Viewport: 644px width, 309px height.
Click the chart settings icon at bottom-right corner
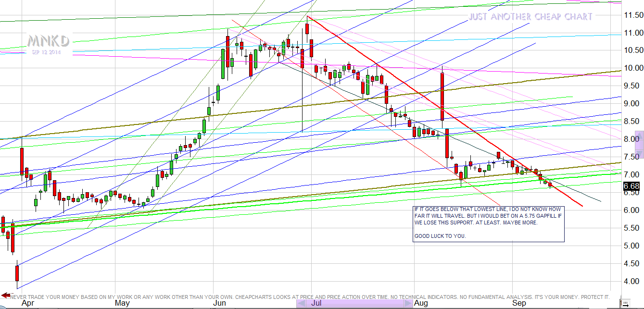click(x=625, y=303)
